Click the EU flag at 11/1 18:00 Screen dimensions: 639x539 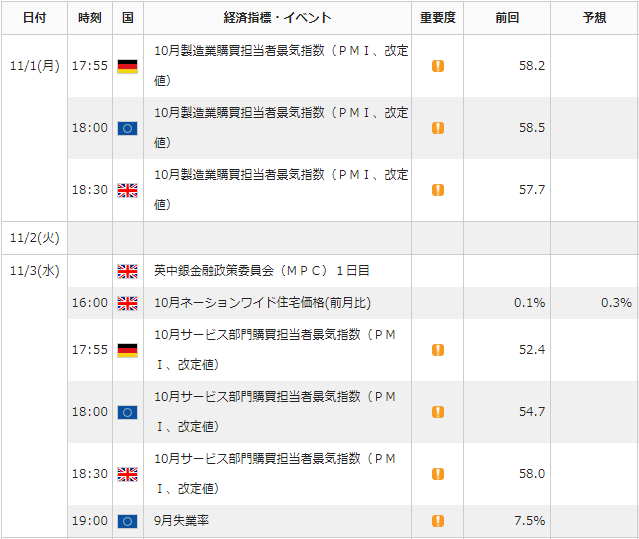click(x=128, y=128)
